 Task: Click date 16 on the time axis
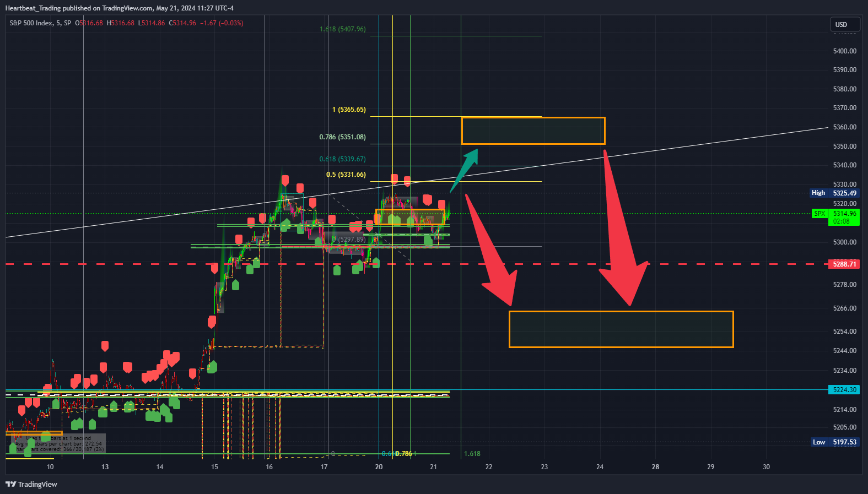269,467
